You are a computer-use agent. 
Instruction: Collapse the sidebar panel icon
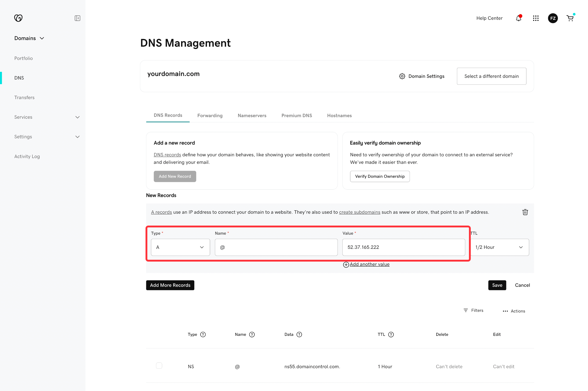pos(77,18)
